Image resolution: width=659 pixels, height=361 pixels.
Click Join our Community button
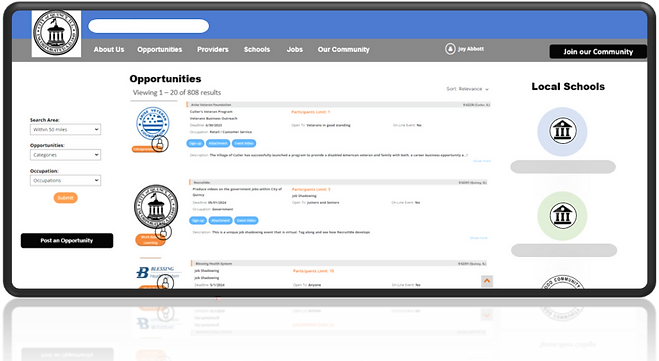[x=598, y=52]
